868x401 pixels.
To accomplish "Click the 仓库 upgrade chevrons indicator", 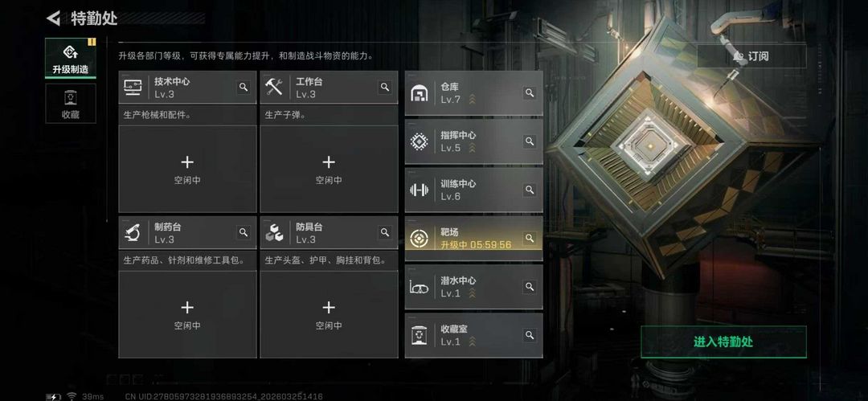I will [473, 100].
